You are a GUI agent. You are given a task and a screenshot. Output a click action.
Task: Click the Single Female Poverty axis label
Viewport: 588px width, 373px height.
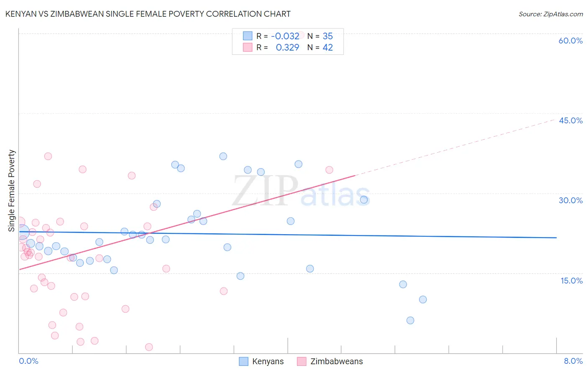[x=12, y=191]
